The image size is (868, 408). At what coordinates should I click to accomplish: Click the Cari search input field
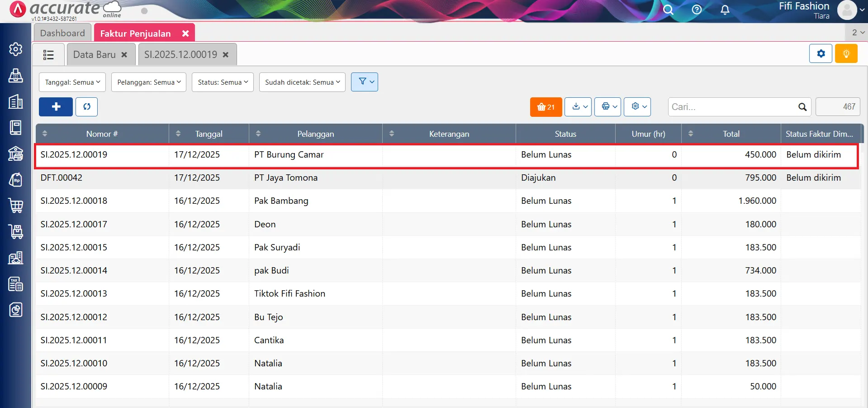[733, 107]
